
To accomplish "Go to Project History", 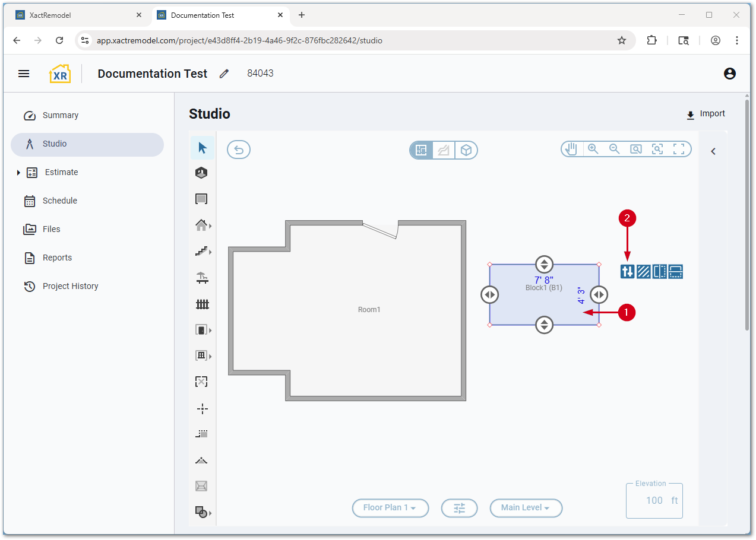I will [x=70, y=286].
